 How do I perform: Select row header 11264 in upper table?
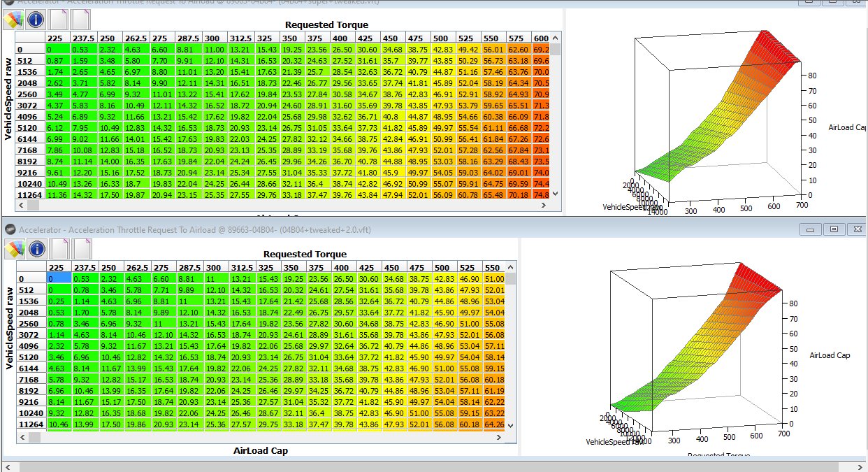coord(31,194)
